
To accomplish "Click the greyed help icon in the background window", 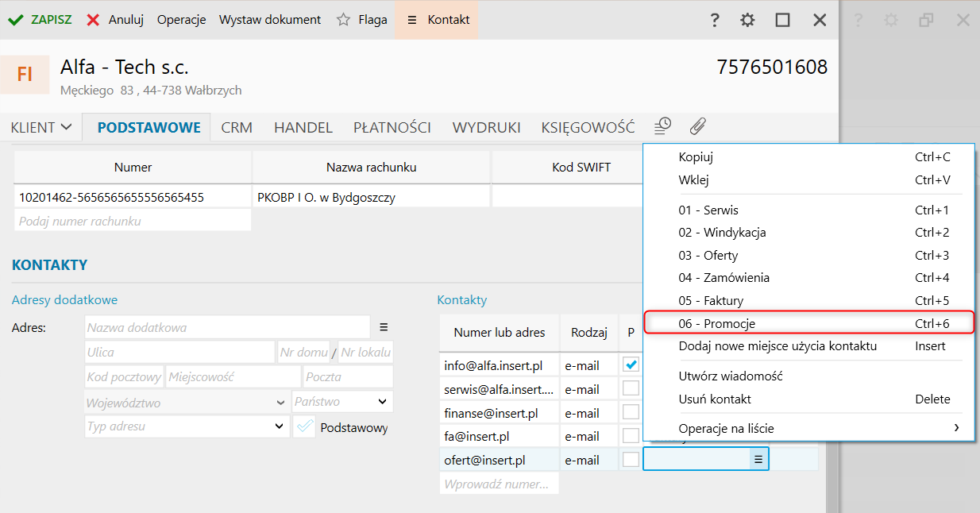I will point(858,20).
